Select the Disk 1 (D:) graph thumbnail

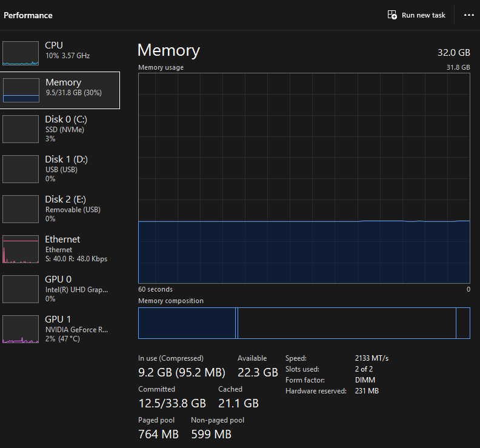coord(21,169)
